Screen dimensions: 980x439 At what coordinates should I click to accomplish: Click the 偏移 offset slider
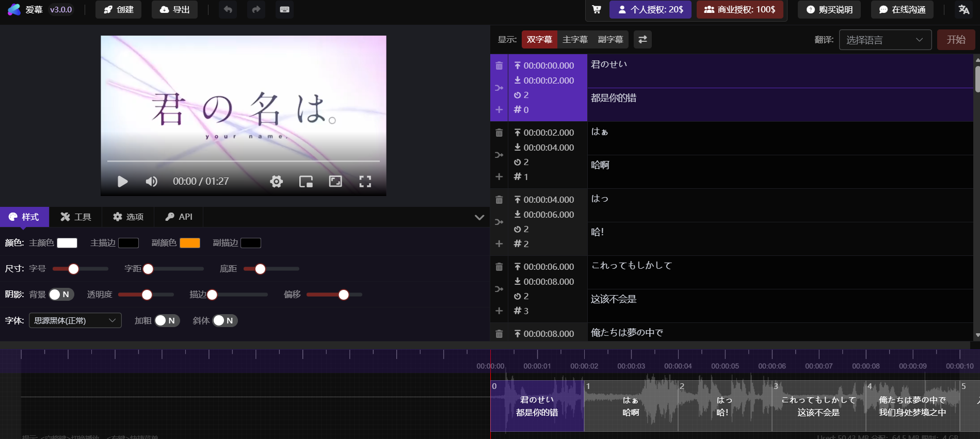[x=334, y=295]
